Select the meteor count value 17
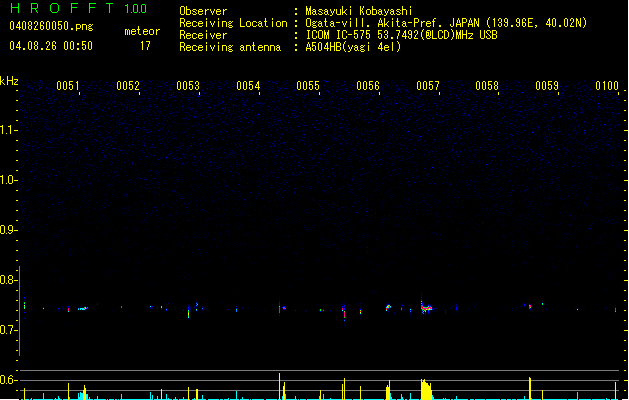The image size is (629, 400). 145,46
